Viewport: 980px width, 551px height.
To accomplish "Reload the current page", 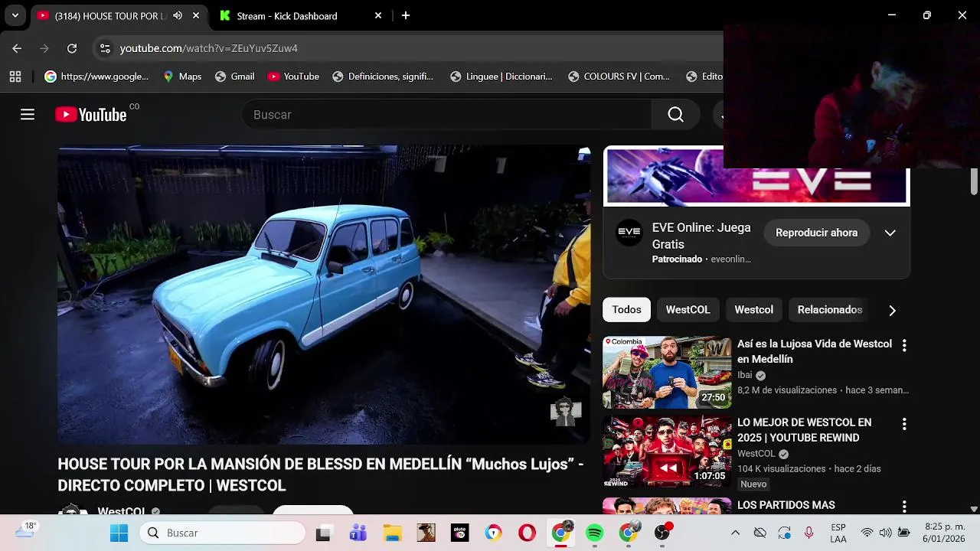I will [72, 48].
